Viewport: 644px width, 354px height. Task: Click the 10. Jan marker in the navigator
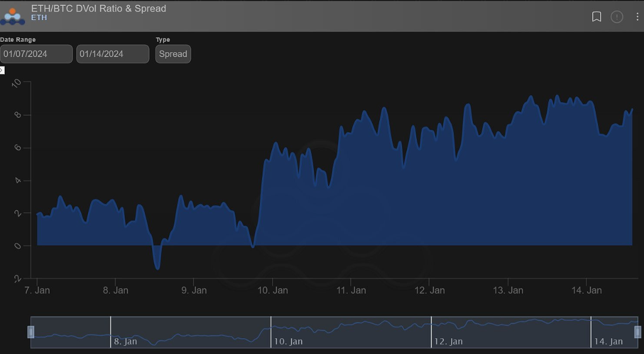[x=288, y=341]
